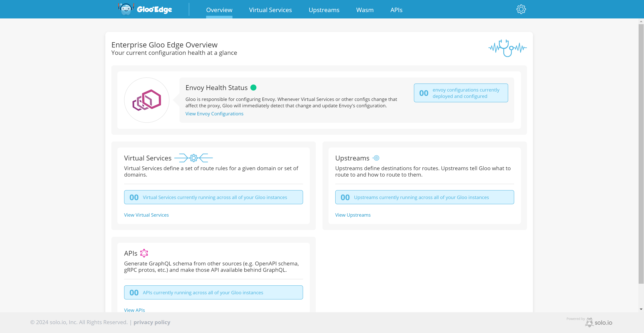Click the Virtual Services count banner
The height and width of the screenshot is (333, 644).
click(213, 197)
